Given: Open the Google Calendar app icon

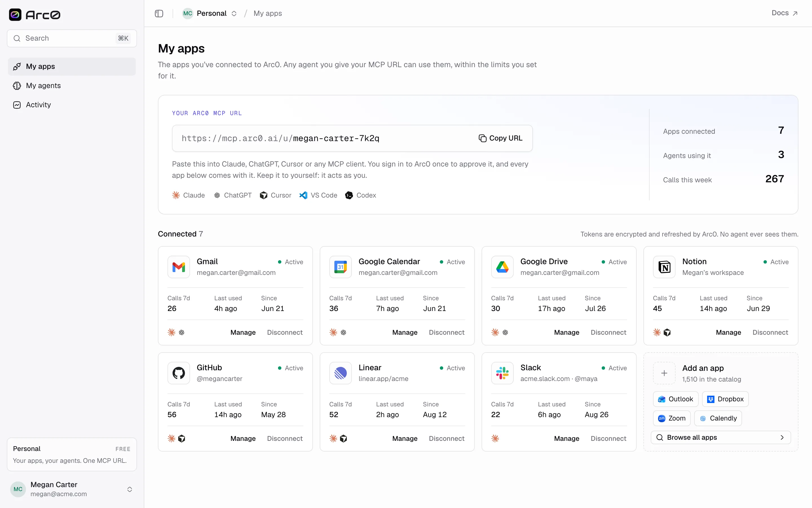Looking at the screenshot, I should 340,267.
